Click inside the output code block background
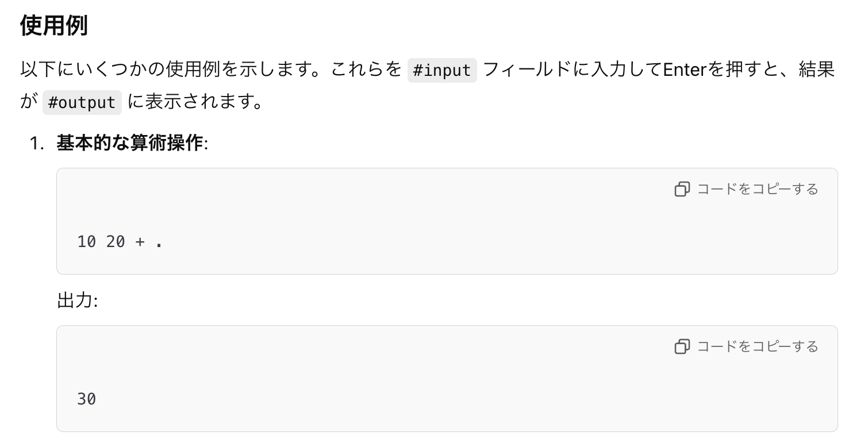 tap(402, 398)
